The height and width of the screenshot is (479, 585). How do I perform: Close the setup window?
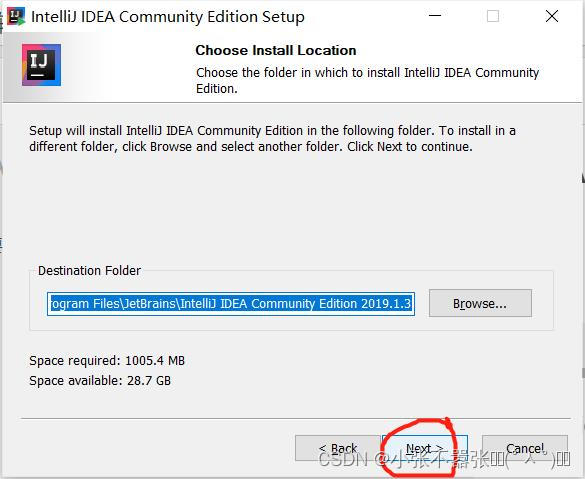[552, 16]
